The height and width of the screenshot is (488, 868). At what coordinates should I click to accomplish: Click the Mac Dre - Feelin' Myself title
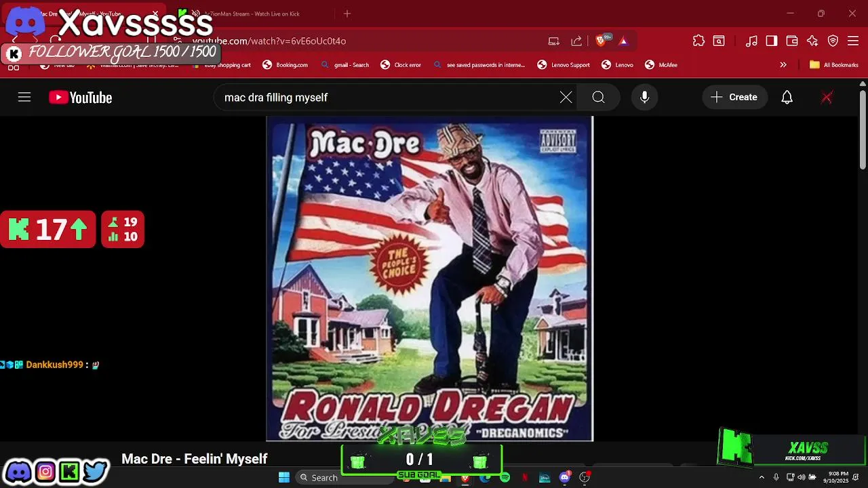point(195,459)
